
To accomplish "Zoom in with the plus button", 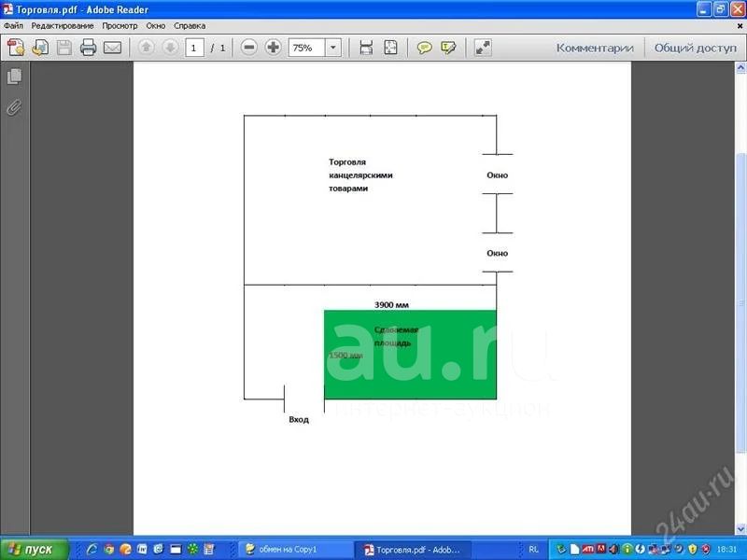I will (273, 48).
